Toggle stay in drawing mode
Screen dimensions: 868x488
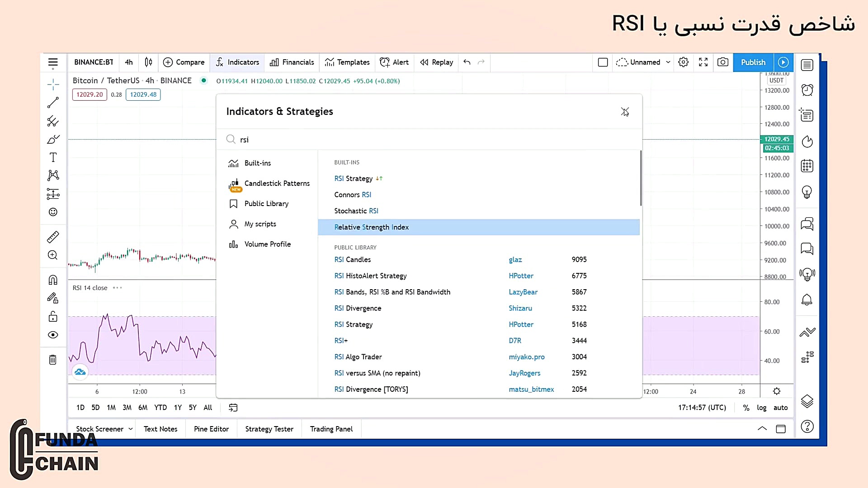point(53,298)
